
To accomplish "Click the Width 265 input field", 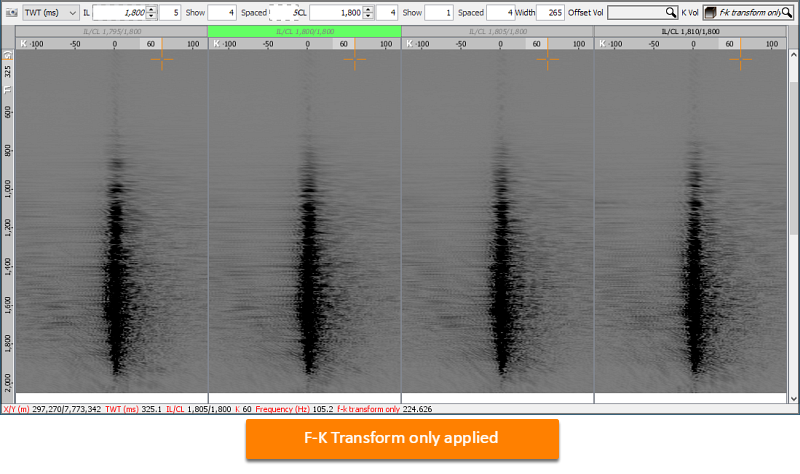I will (551, 13).
